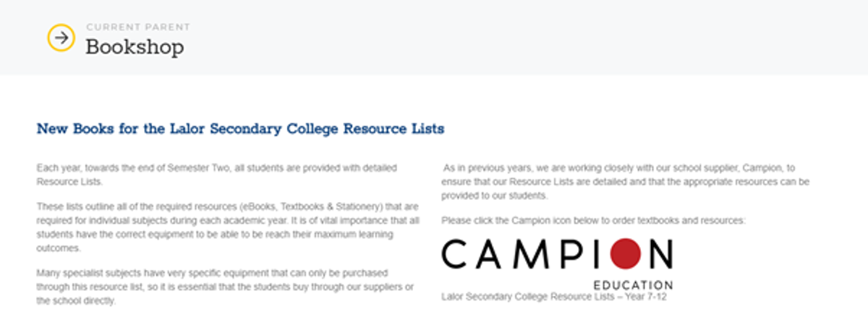Viewport: 868px width, 333px height.
Task: Click the red circle in Campion logo
Action: [624, 254]
